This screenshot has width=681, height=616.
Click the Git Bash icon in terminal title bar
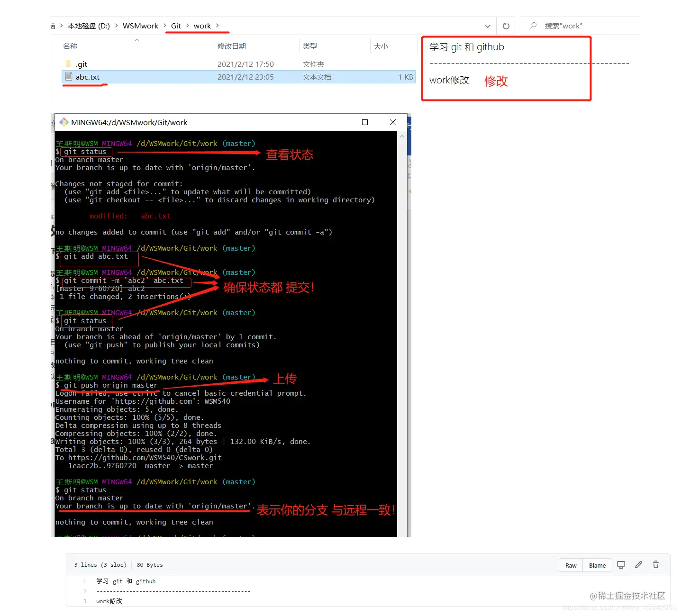click(x=64, y=122)
